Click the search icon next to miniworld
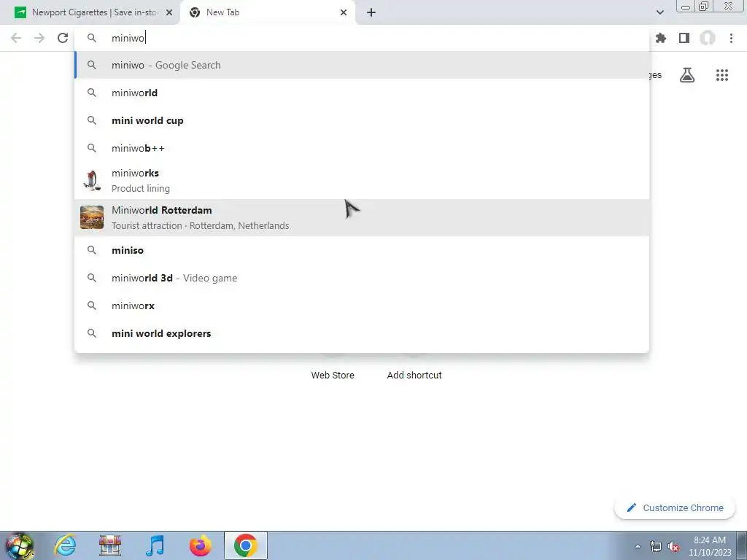The width and height of the screenshot is (747, 560). 91,93
